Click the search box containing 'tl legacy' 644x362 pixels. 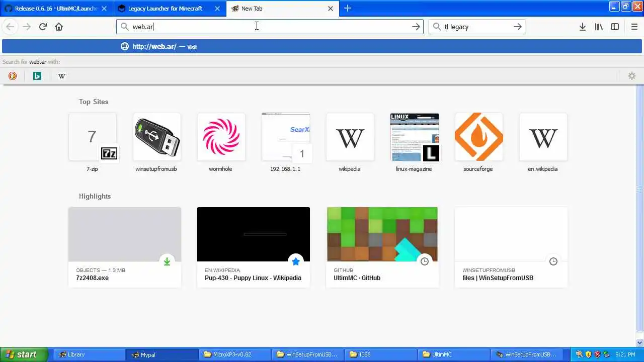click(476, 27)
